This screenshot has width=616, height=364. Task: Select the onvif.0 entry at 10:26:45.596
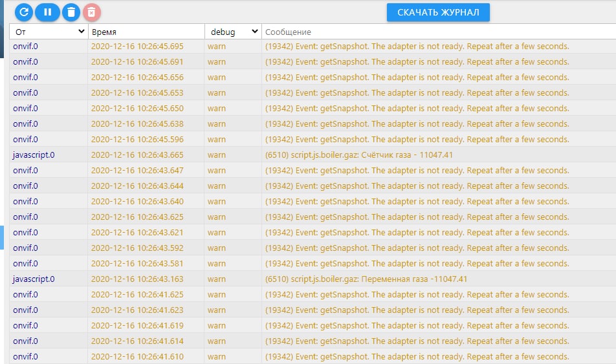25,140
